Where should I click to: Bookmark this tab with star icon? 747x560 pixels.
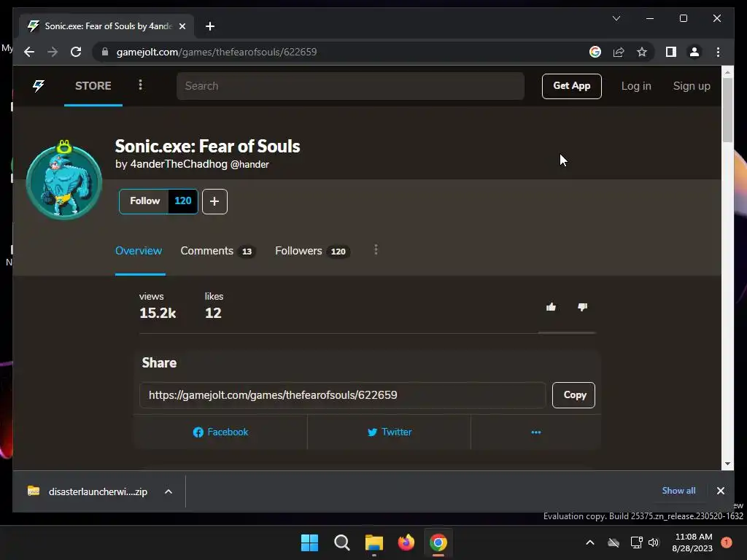[x=642, y=52]
